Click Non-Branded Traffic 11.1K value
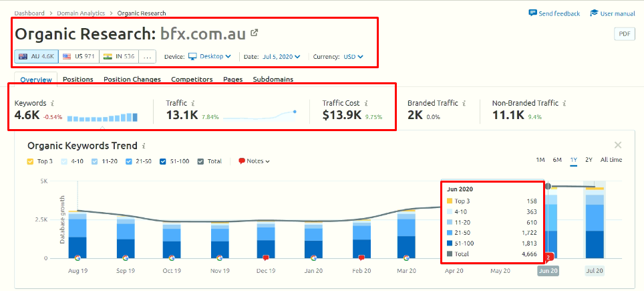Viewport: 644px width, 291px height. pyautogui.click(x=508, y=116)
